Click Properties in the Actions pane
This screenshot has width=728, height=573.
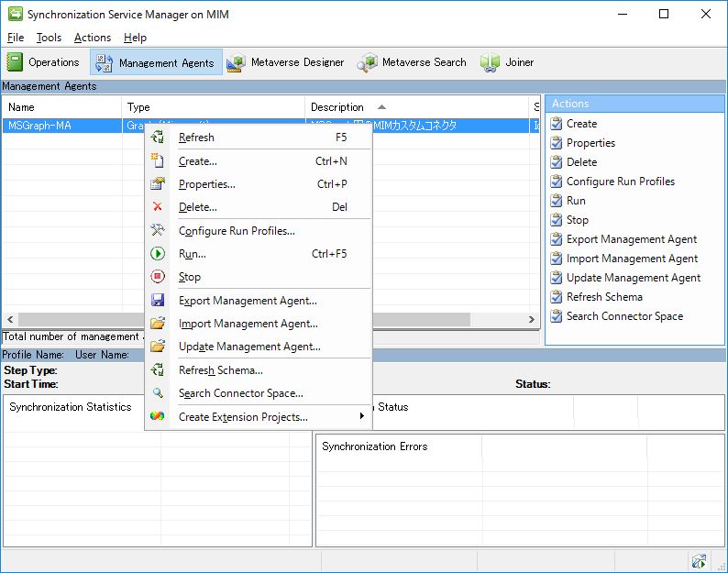click(590, 143)
